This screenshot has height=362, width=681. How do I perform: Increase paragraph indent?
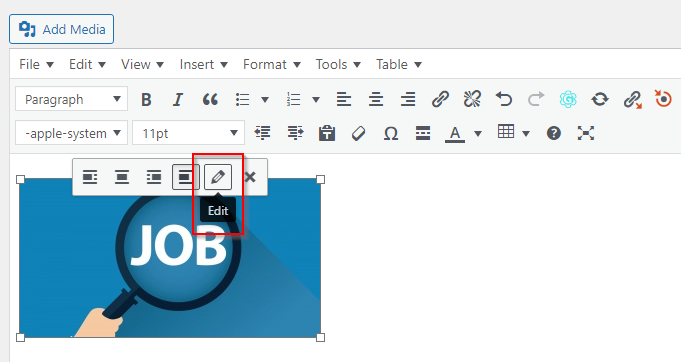click(295, 133)
